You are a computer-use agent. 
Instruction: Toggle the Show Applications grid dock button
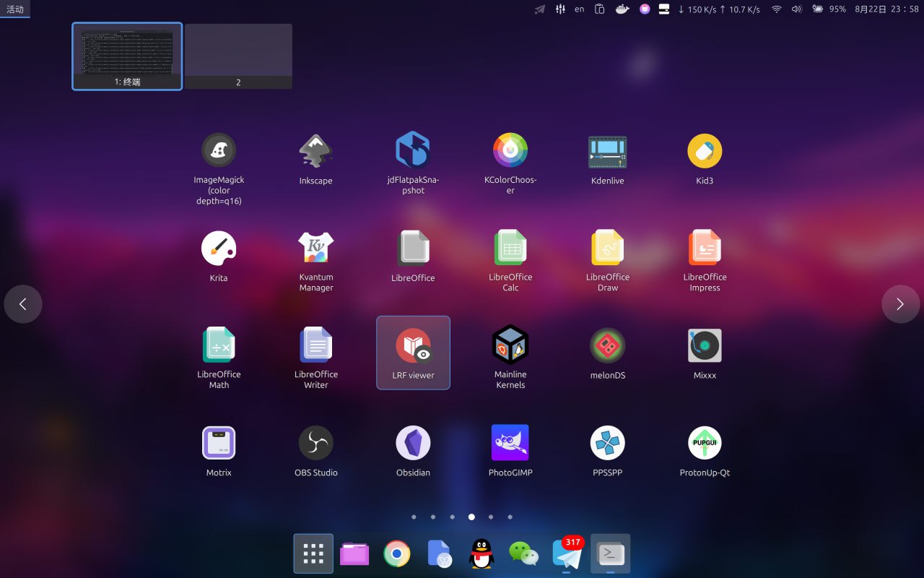coord(313,553)
